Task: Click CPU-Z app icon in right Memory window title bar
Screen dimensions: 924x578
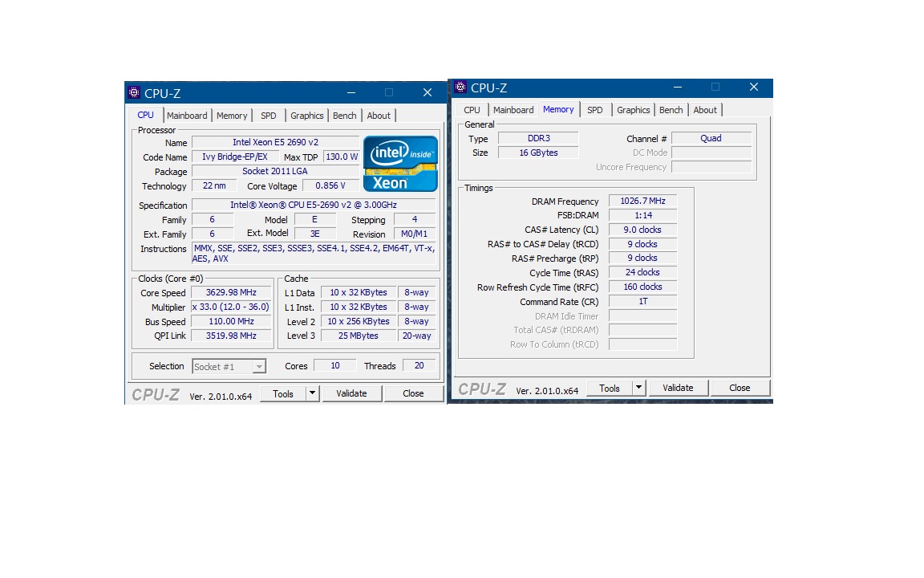Action: point(461,88)
